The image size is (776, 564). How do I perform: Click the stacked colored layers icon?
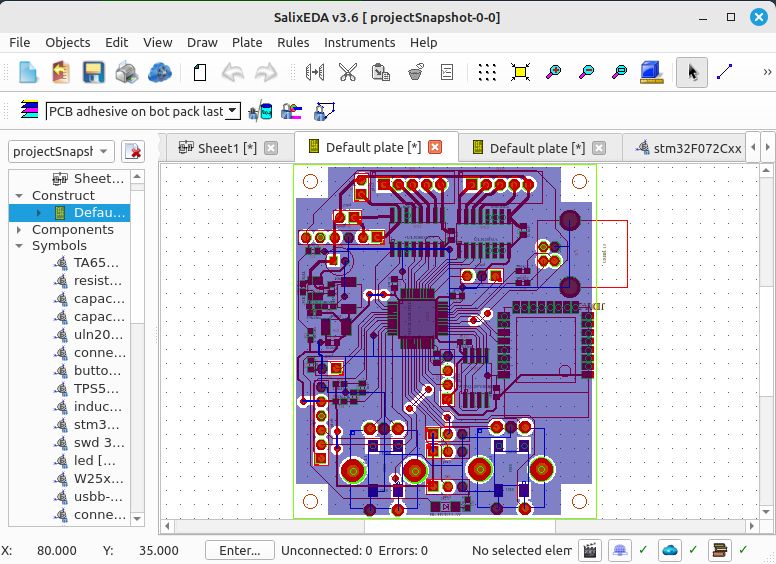pyautogui.click(x=29, y=109)
